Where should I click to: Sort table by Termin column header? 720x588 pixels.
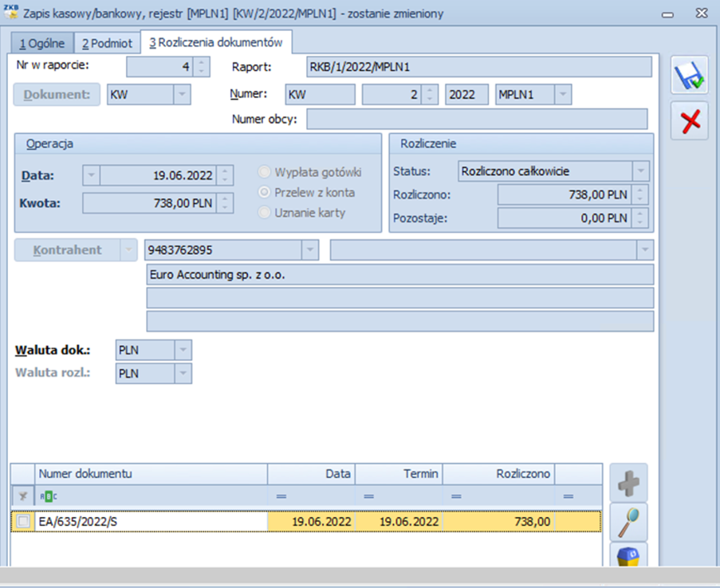(399, 473)
